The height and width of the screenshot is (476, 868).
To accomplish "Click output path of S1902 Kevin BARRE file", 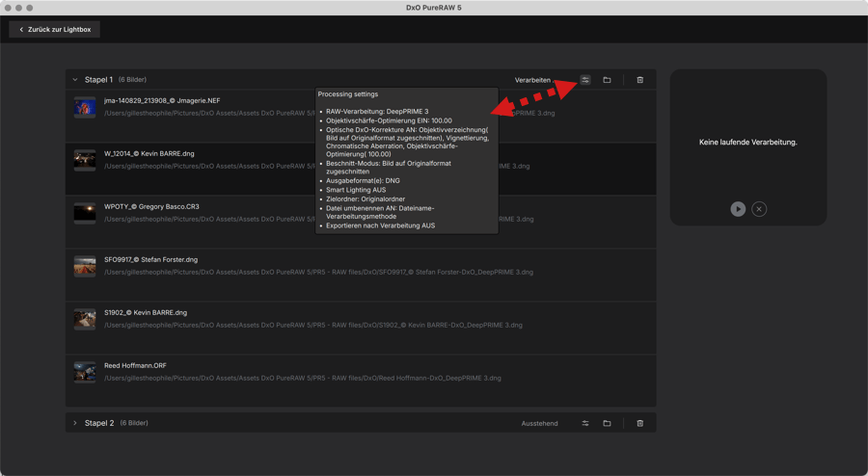I will click(x=313, y=325).
